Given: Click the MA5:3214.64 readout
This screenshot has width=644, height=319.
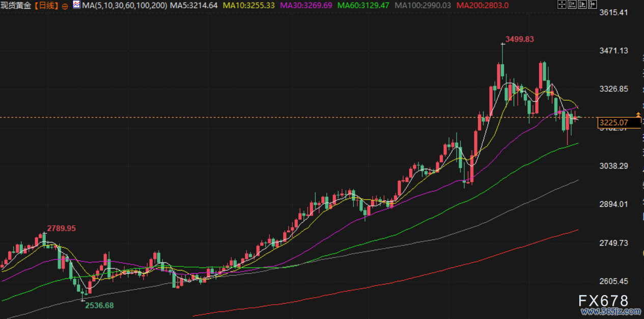Looking at the screenshot, I should tap(194, 6).
